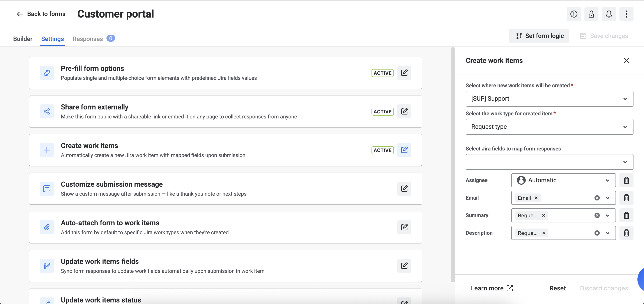Edit the Share form externally setting
The image size is (644, 304).
pyautogui.click(x=404, y=111)
